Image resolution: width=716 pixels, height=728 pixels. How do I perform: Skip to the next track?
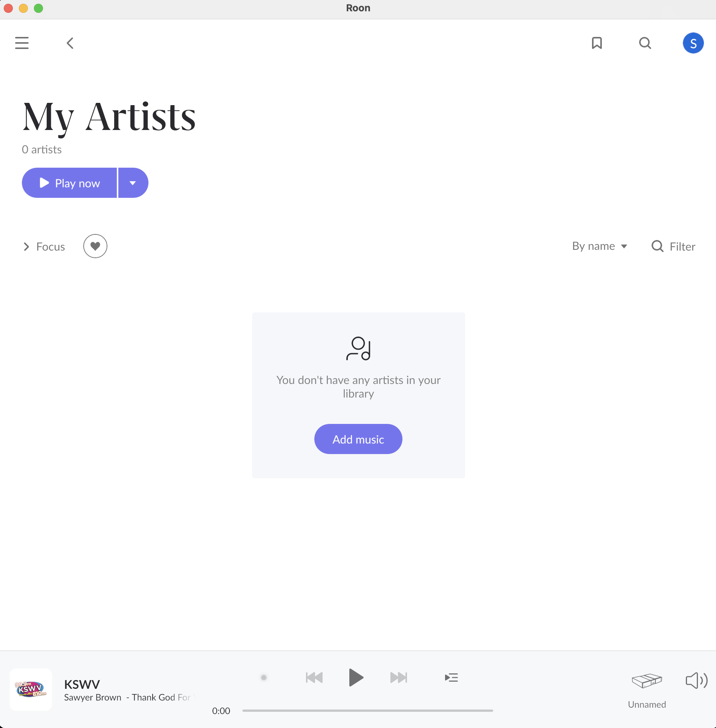(399, 678)
